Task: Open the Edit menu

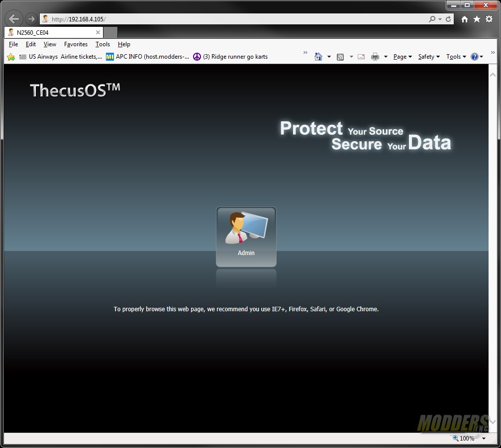Action: click(x=31, y=44)
